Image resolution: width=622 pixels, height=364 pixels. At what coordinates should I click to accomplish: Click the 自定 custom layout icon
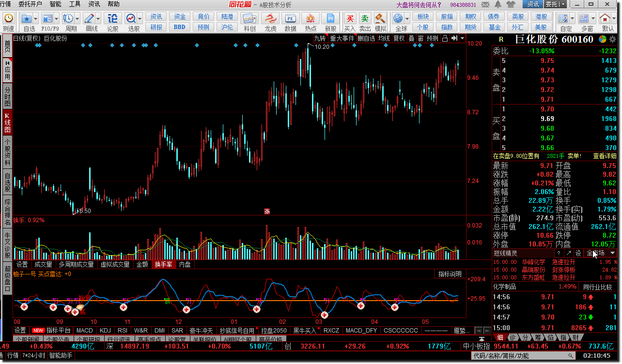coord(563,18)
